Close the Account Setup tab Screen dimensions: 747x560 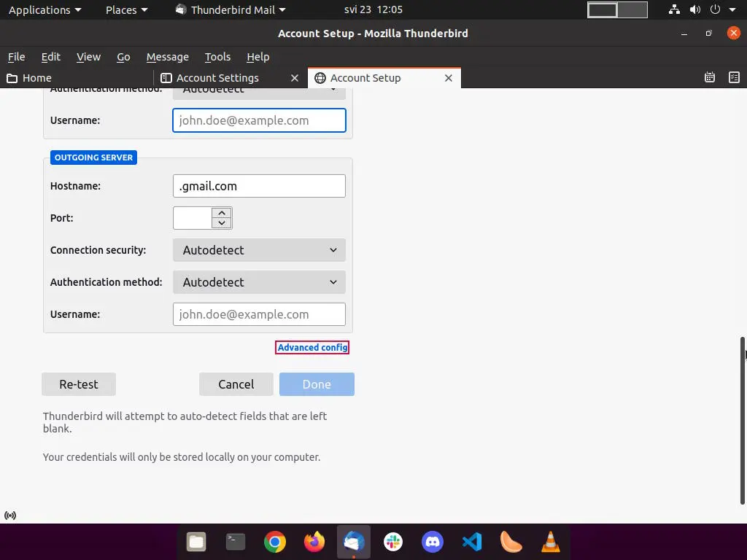[449, 78]
